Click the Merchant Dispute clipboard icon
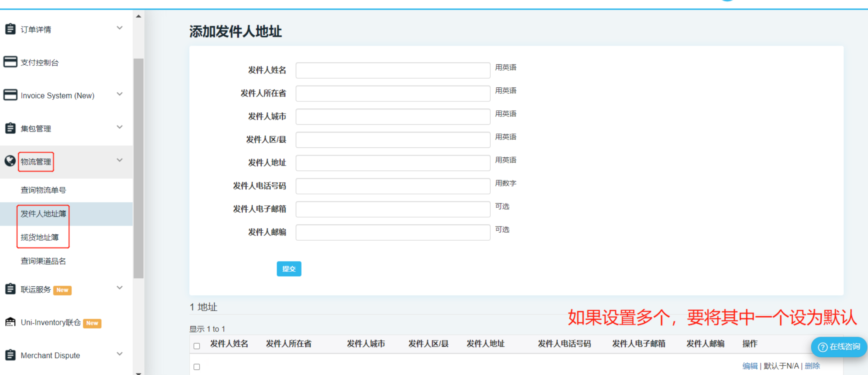 click(x=10, y=355)
